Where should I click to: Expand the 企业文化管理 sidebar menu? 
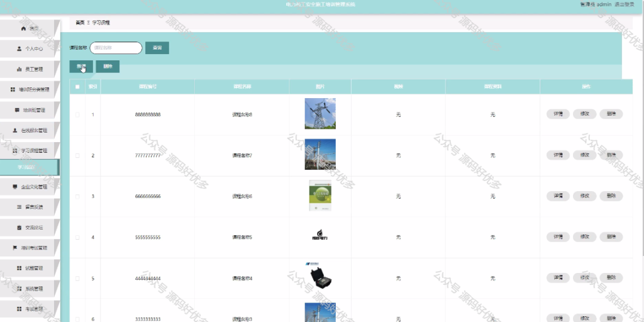coord(30,186)
